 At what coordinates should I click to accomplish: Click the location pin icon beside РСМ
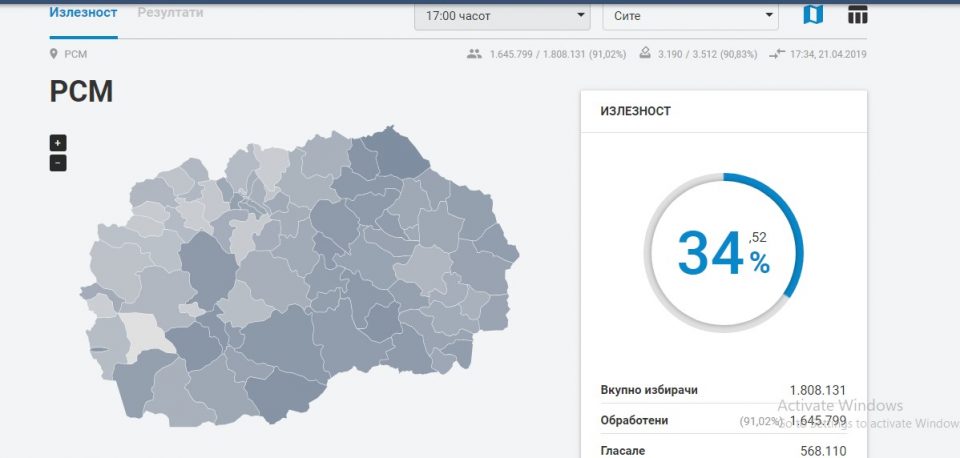[x=54, y=54]
